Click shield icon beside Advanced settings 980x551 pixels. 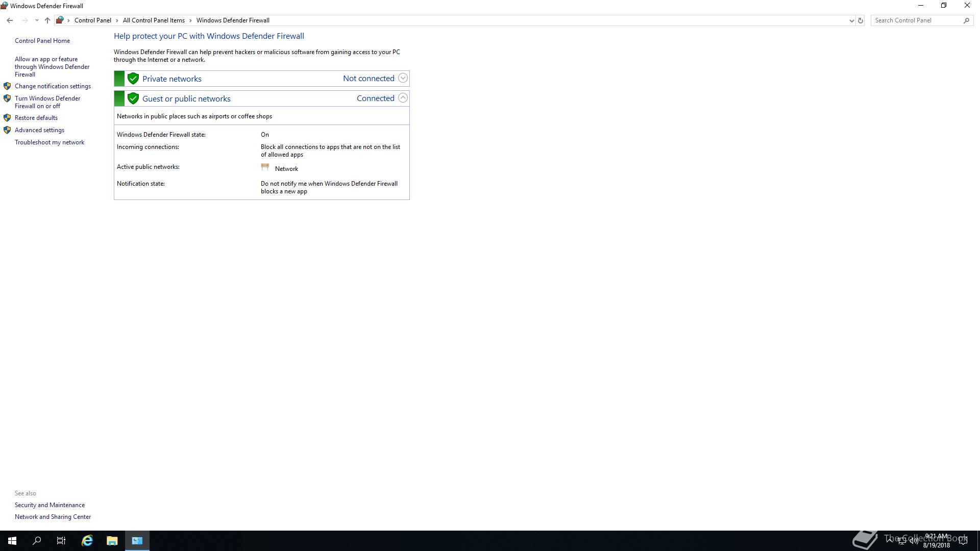click(7, 130)
